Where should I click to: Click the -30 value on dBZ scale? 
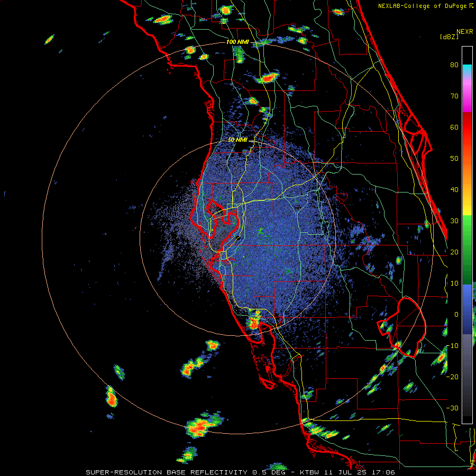click(452, 408)
